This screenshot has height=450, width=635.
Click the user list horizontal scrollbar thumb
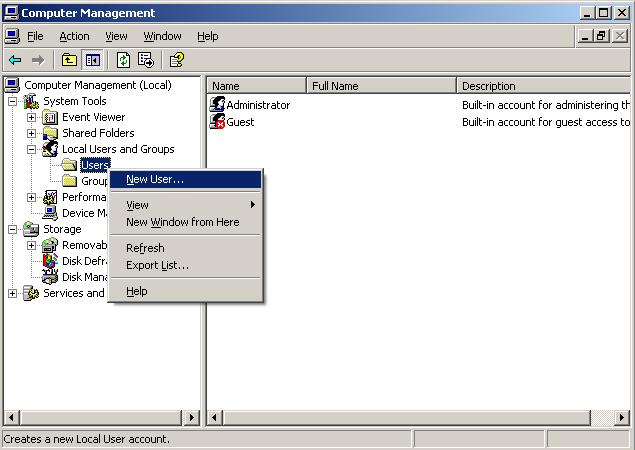click(x=407, y=417)
